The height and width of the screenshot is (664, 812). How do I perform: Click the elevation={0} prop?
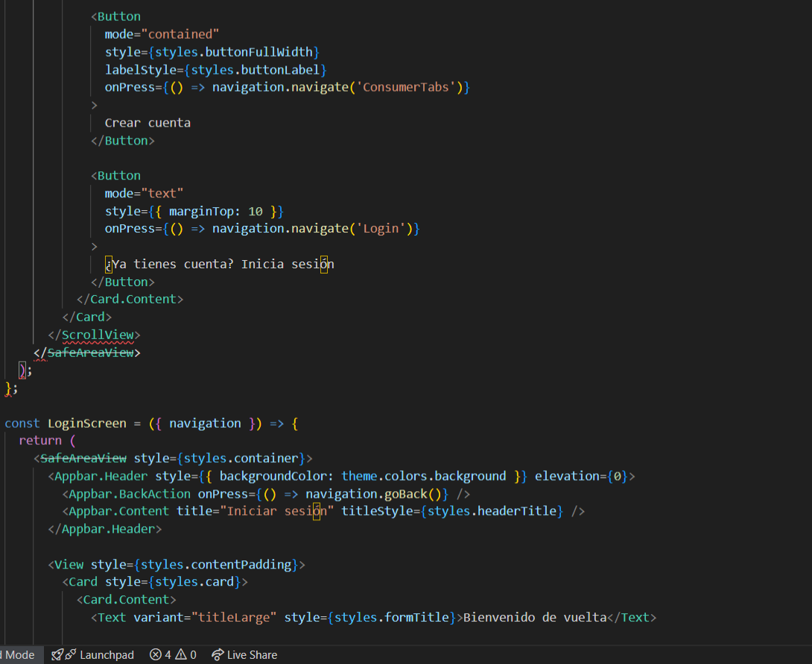582,476
